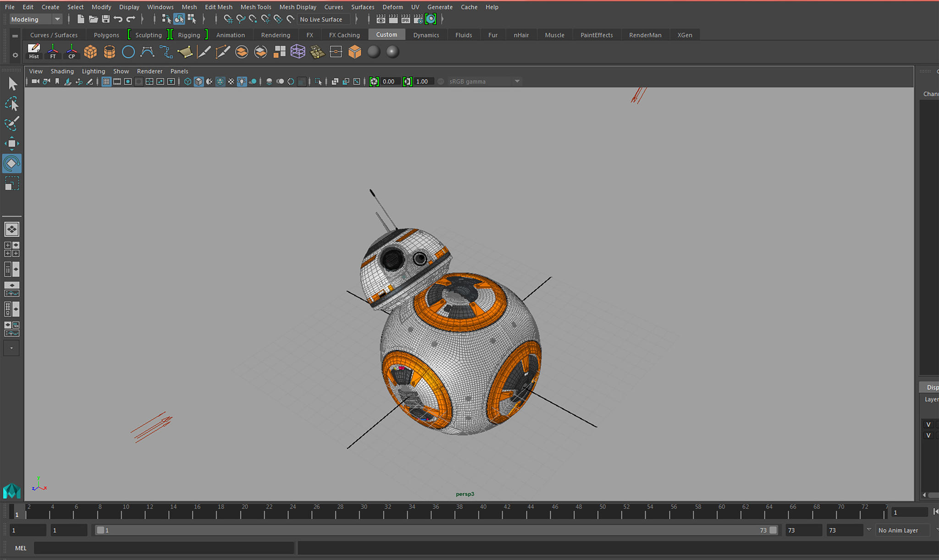
Task: Switch to the Polygons shelf tab
Action: [106, 35]
